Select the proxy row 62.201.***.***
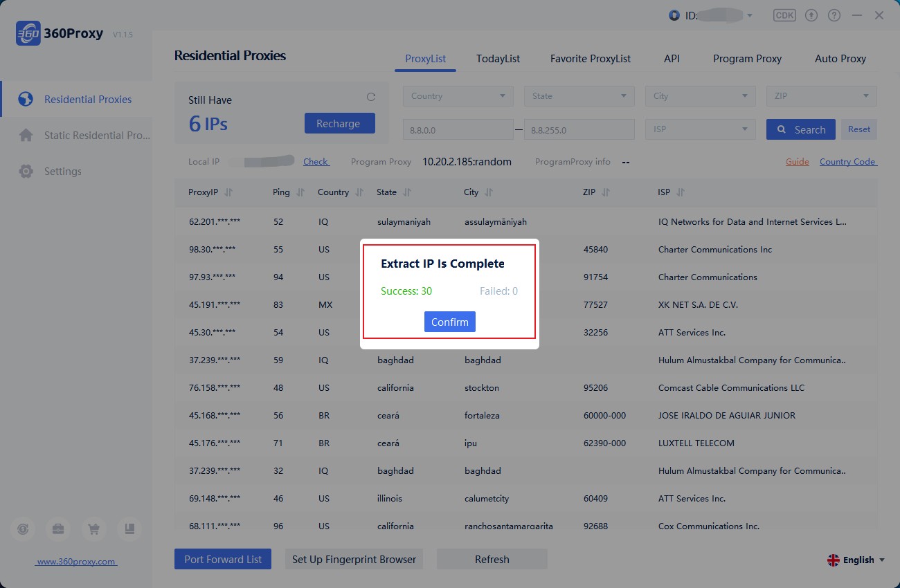Viewport: 900px width, 588px height. (526, 222)
